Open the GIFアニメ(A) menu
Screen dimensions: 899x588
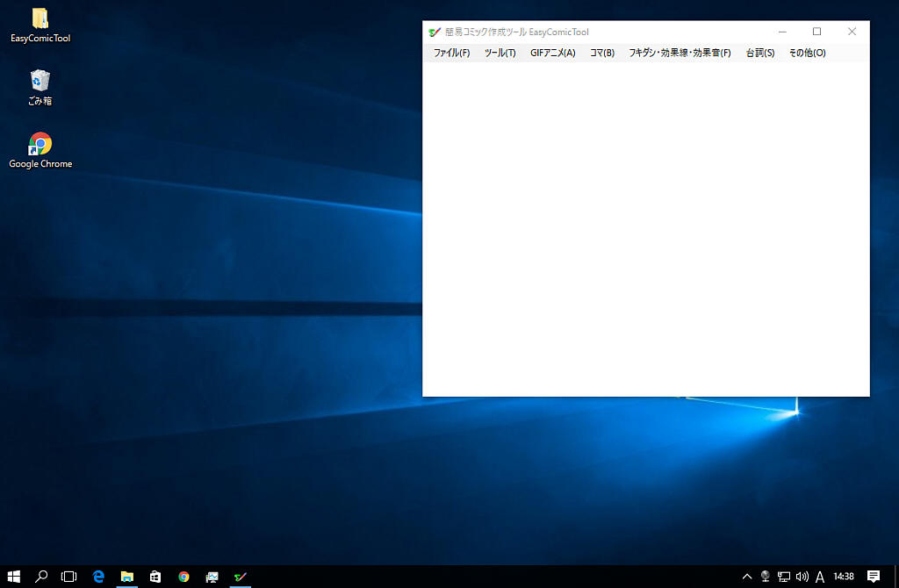553,53
